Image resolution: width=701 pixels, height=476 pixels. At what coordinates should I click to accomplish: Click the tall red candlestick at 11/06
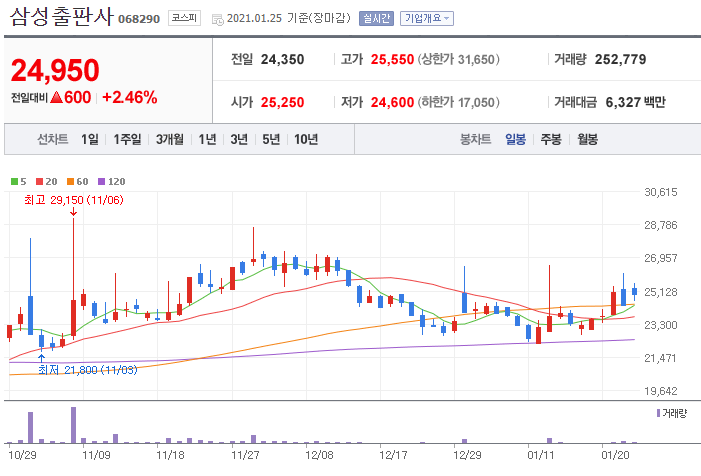click(73, 277)
